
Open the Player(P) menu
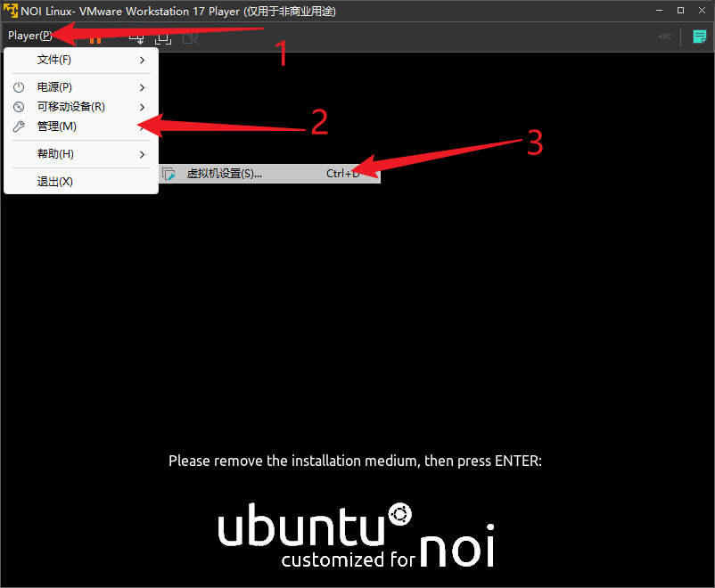[x=30, y=36]
